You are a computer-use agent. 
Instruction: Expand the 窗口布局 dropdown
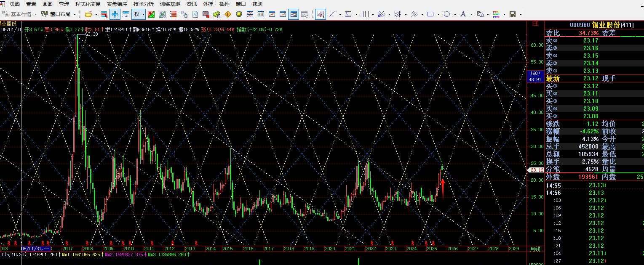75,14
